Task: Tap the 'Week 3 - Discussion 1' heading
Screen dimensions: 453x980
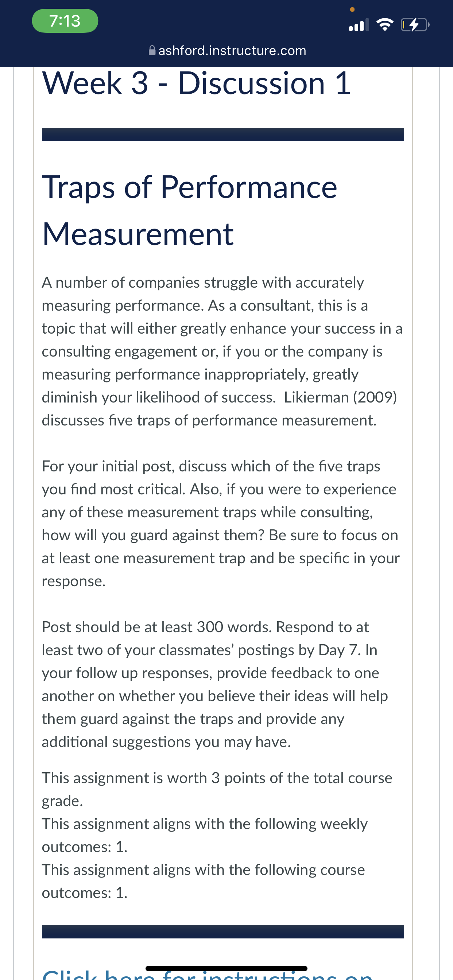Action: point(197,83)
